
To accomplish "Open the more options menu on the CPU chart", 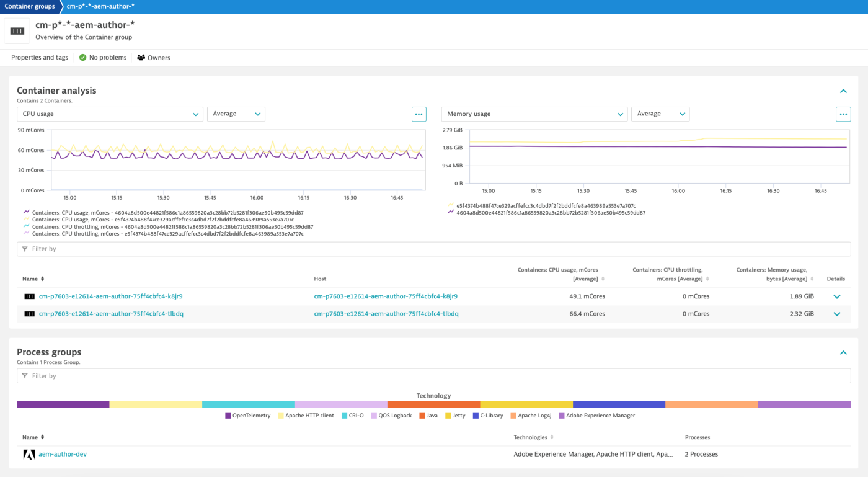I will pyautogui.click(x=418, y=114).
